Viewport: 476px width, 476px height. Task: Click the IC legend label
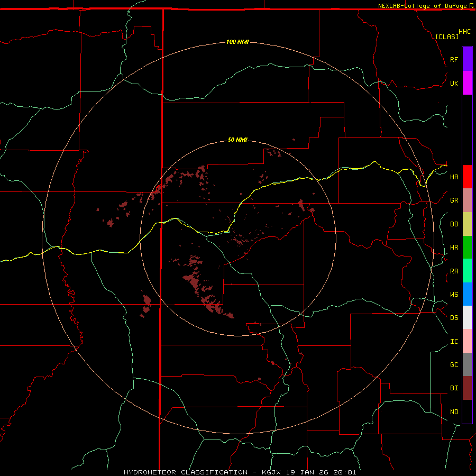[x=454, y=342]
